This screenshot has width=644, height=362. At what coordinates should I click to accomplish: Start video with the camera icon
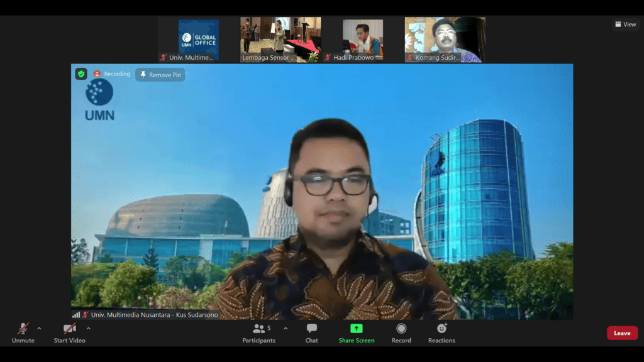point(69,329)
